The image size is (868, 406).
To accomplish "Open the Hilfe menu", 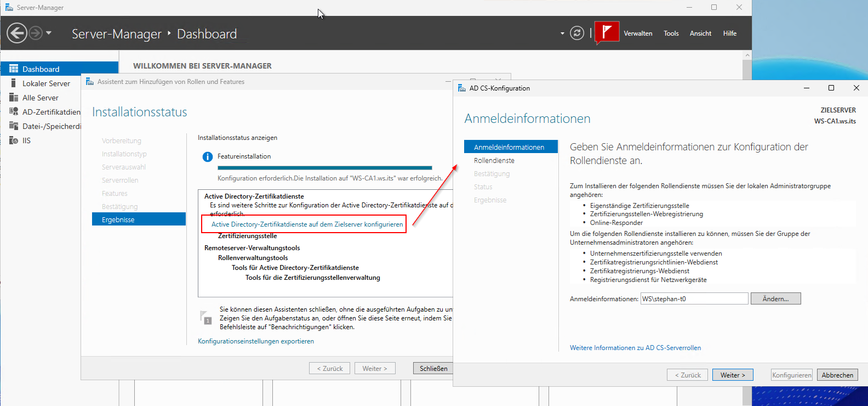I will click(730, 33).
